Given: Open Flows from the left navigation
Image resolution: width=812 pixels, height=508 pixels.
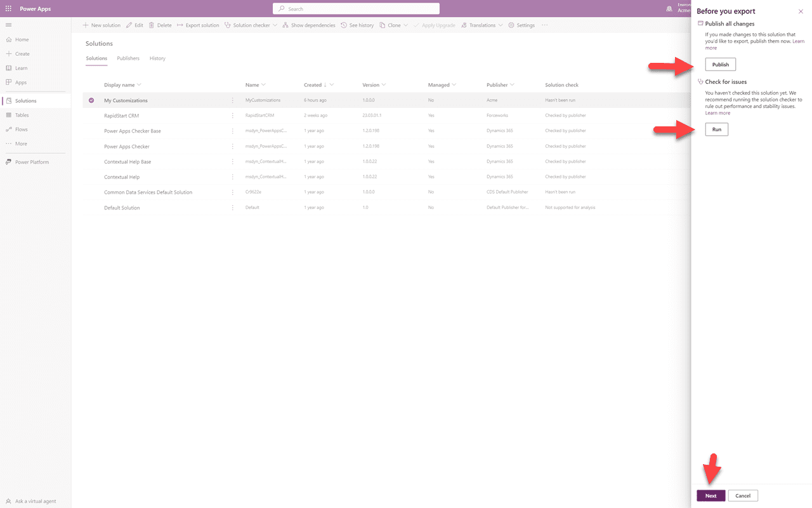Looking at the screenshot, I should [20, 129].
